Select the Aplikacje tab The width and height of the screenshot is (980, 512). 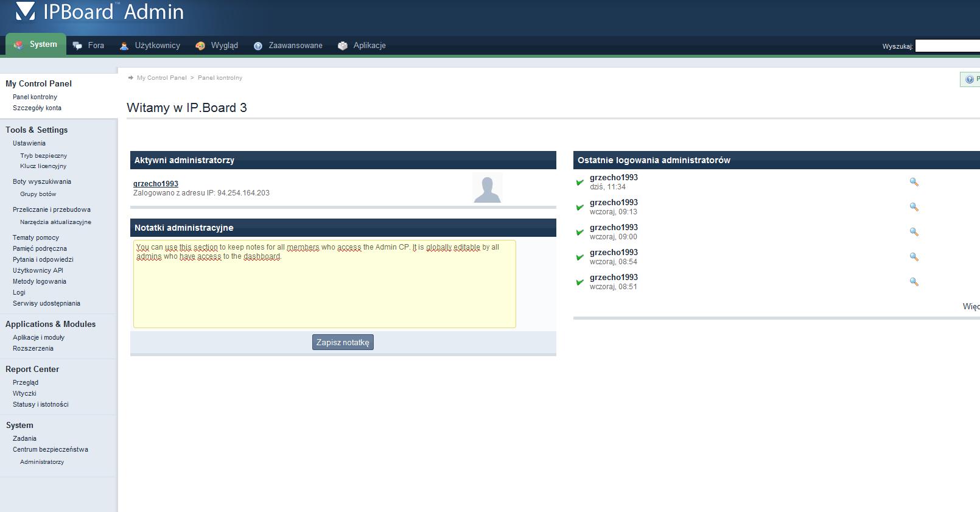click(x=362, y=46)
